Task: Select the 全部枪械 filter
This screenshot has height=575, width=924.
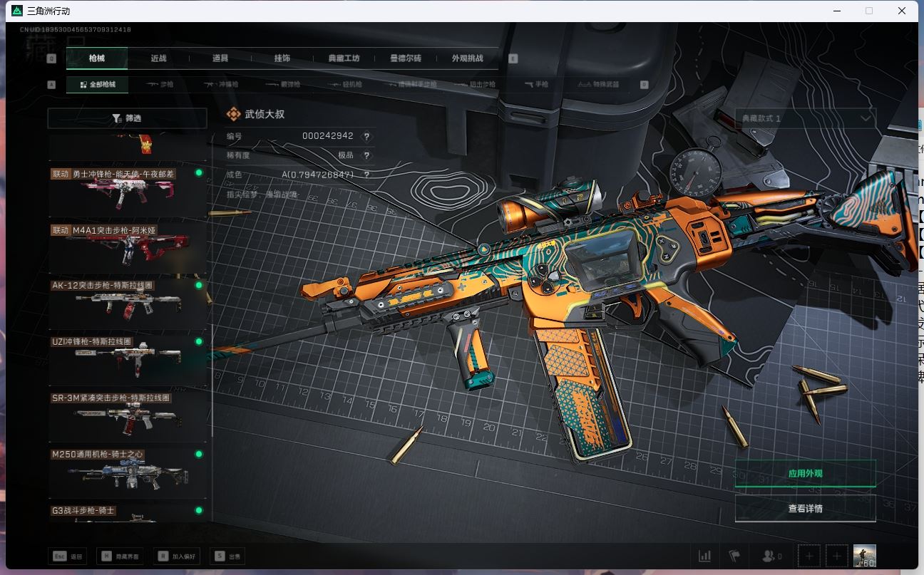Action: 96,85
